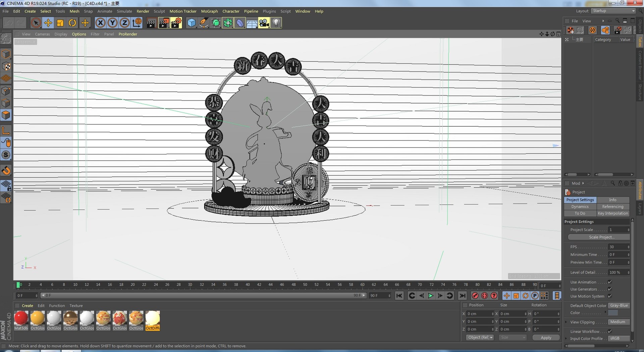Viewport: 644px width, 352px height.
Task: Toggle Use Motion System checkbox
Action: tap(610, 296)
